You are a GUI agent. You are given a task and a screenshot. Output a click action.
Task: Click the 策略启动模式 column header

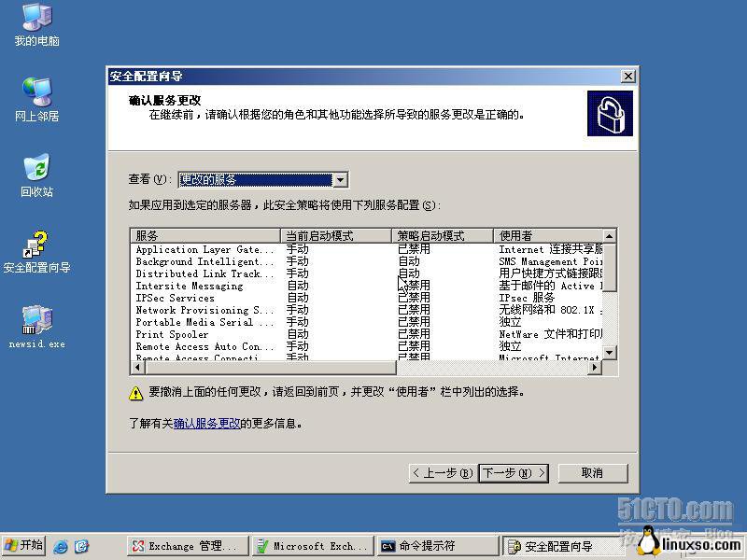point(443,236)
